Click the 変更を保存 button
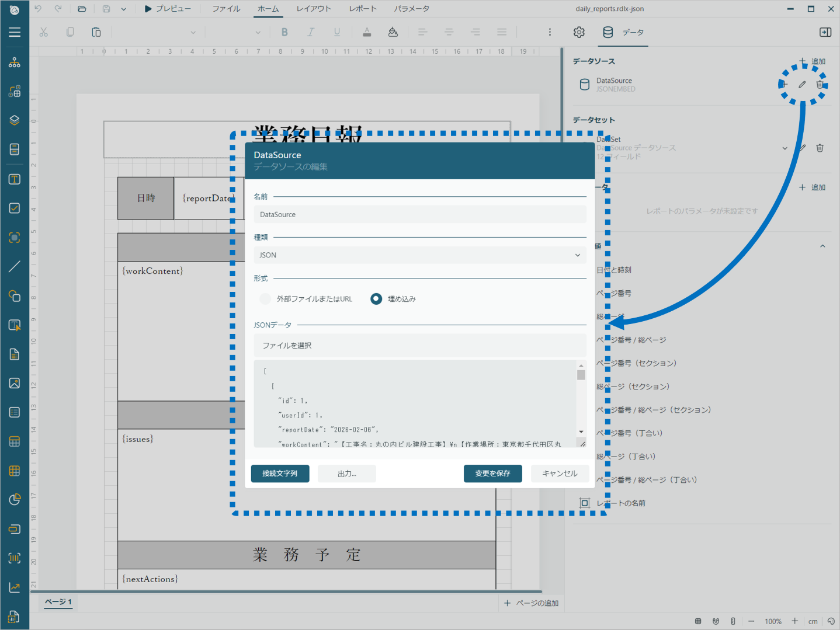Viewport: 840px width, 630px height. click(492, 474)
